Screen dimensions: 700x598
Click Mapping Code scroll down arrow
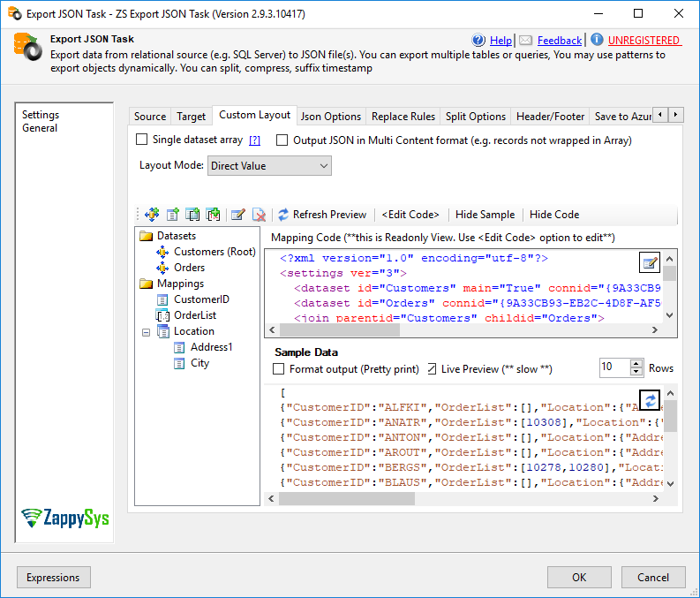pyautogui.click(x=669, y=315)
